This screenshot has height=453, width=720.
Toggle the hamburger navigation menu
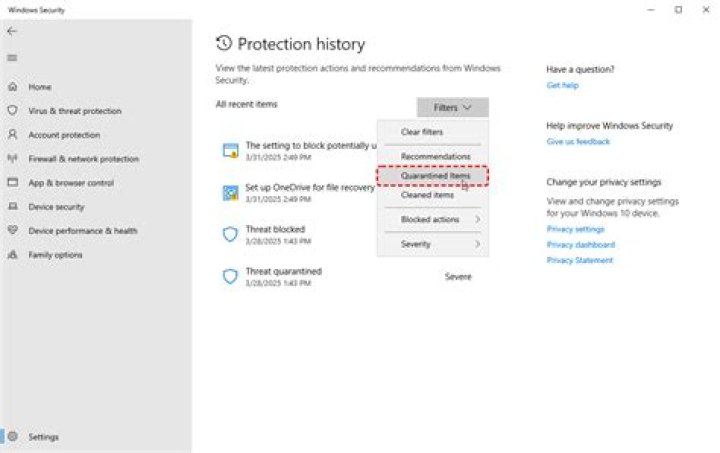[12, 58]
